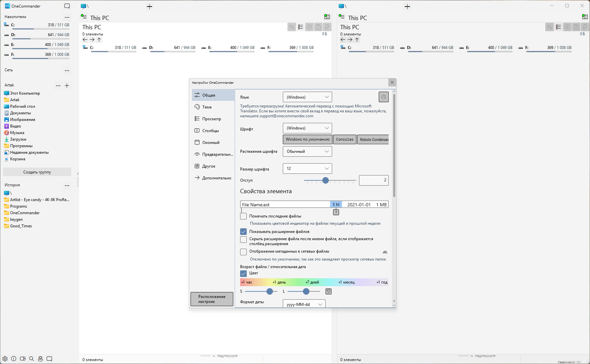Toggle the 'Цвет' checkbox
590x364 pixels.
point(243,273)
